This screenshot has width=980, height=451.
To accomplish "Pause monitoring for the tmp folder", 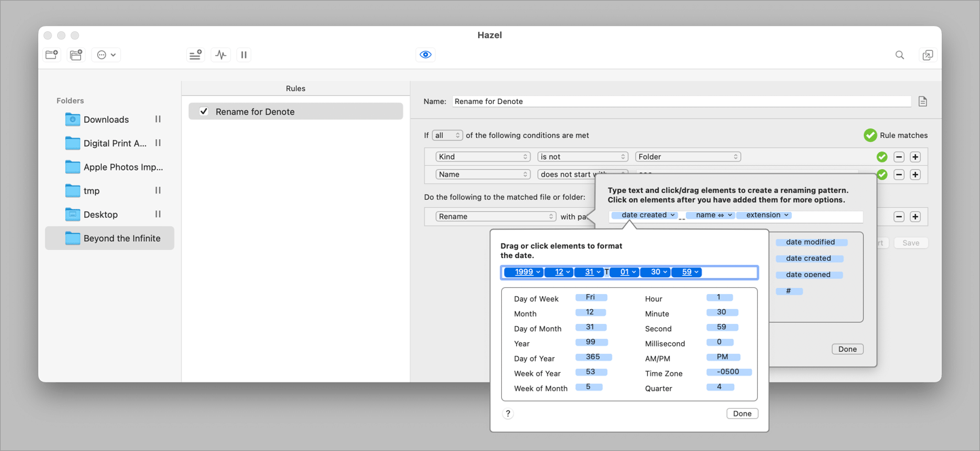I will coord(157,190).
